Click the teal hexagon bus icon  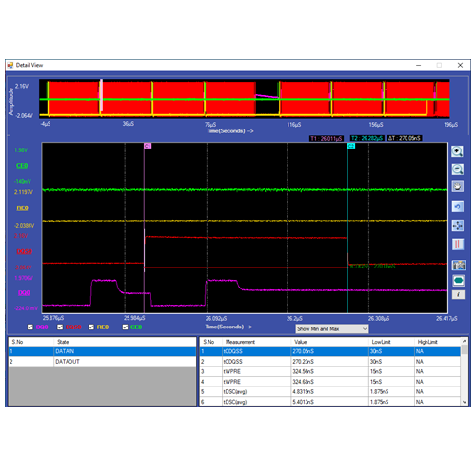tap(458, 281)
